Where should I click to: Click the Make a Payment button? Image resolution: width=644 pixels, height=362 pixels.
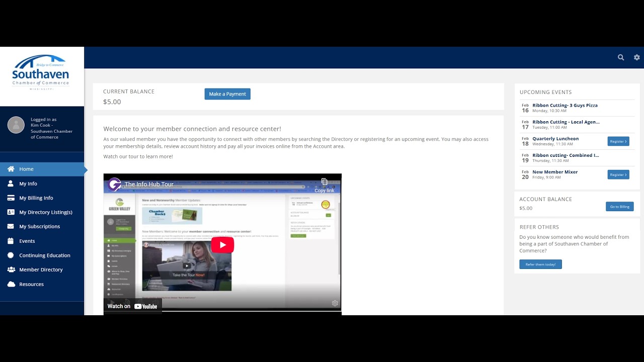point(227,94)
